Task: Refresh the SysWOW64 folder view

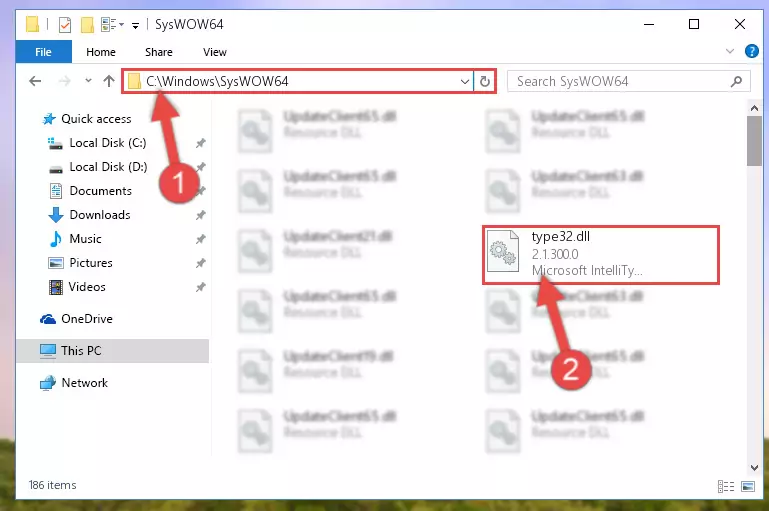Action: 485,81
